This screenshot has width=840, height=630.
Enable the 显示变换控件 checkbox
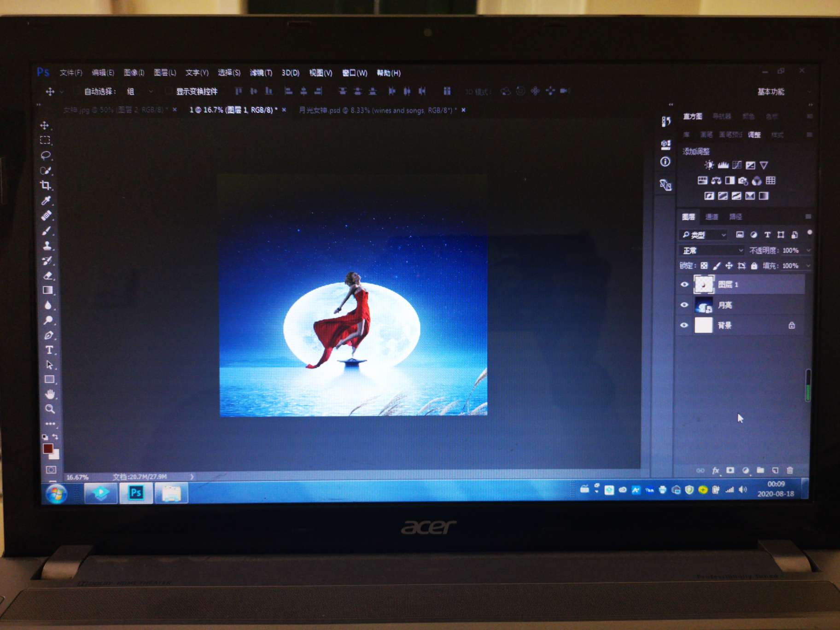click(169, 91)
